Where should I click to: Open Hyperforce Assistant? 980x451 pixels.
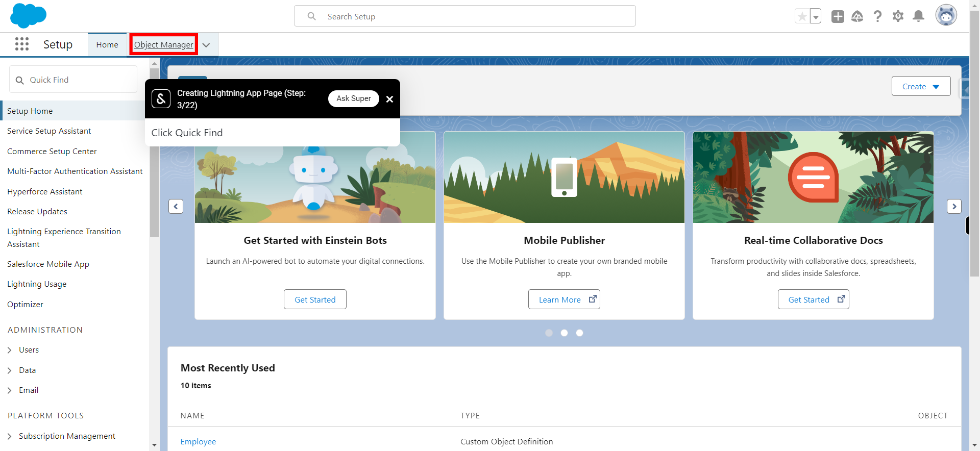[x=44, y=192]
